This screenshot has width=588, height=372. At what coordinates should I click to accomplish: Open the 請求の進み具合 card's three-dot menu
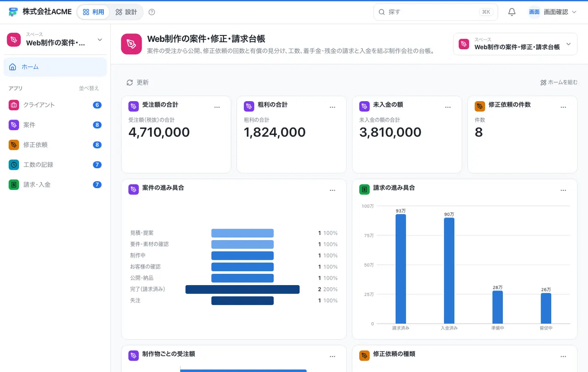tap(563, 190)
